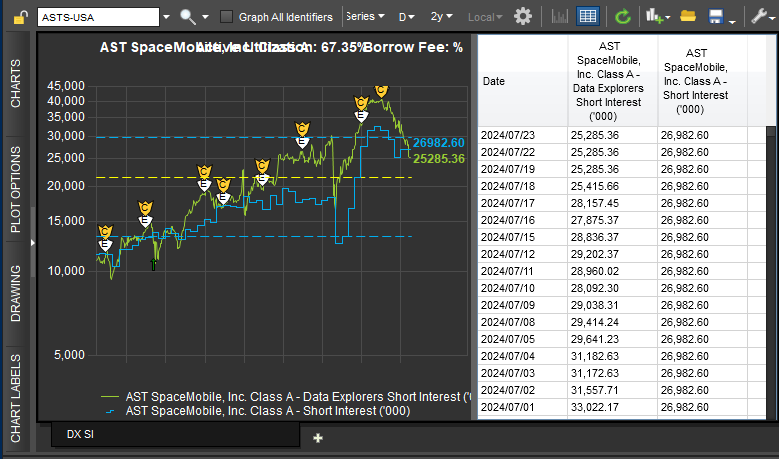Click the ASTS-USA identifier input field
Image resolution: width=779 pixels, height=459 pixels.
(98, 17)
